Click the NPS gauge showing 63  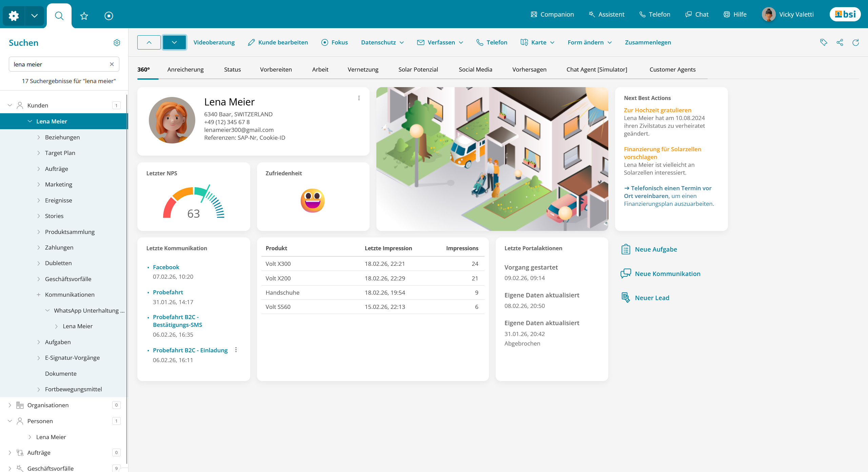[194, 202]
